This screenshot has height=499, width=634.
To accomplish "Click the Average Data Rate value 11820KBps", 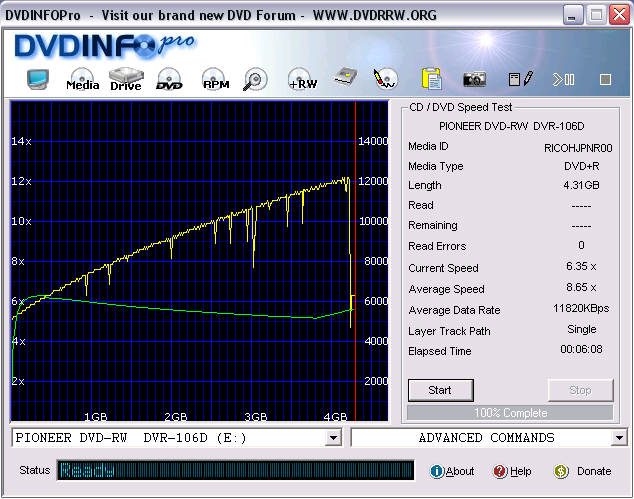I will click(581, 308).
